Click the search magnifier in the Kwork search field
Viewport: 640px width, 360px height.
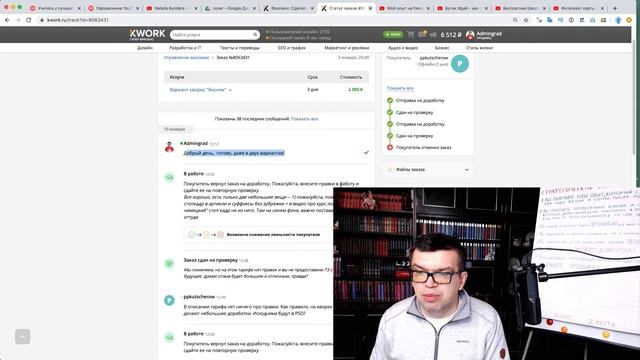pyautogui.click(x=255, y=35)
